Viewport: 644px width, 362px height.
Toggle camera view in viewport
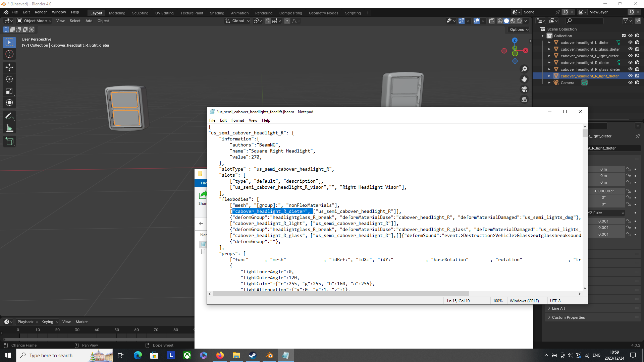click(524, 89)
